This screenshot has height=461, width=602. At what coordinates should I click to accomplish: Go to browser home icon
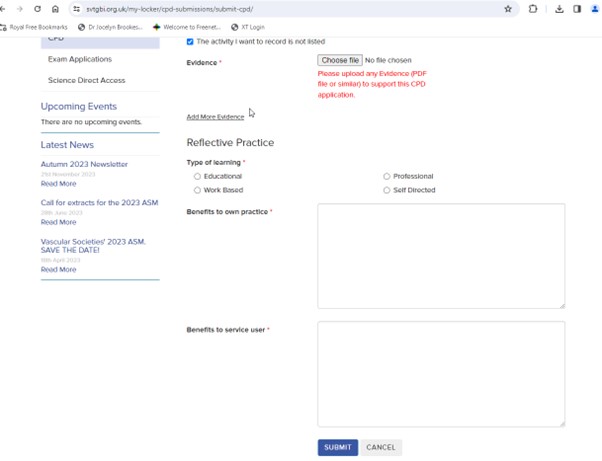click(x=56, y=9)
